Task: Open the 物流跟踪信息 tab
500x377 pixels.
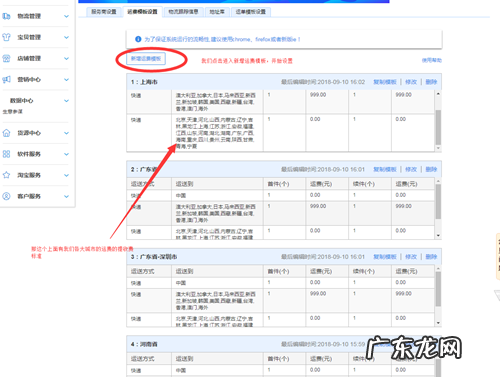Action: point(183,12)
